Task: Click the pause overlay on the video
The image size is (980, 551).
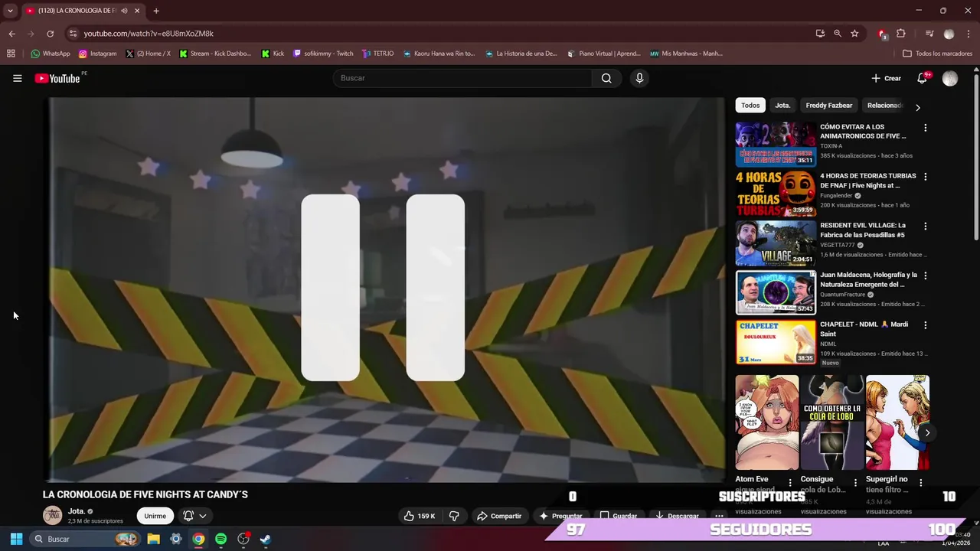Action: click(383, 288)
